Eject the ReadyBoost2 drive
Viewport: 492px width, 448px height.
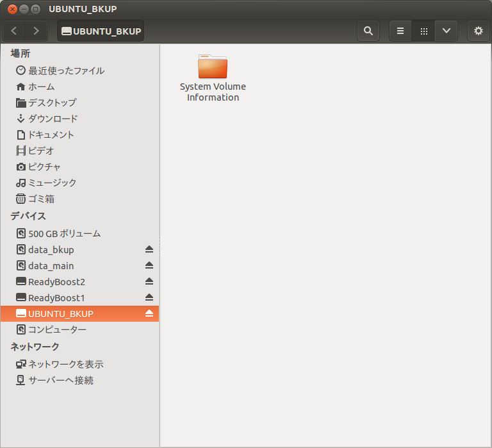point(149,281)
